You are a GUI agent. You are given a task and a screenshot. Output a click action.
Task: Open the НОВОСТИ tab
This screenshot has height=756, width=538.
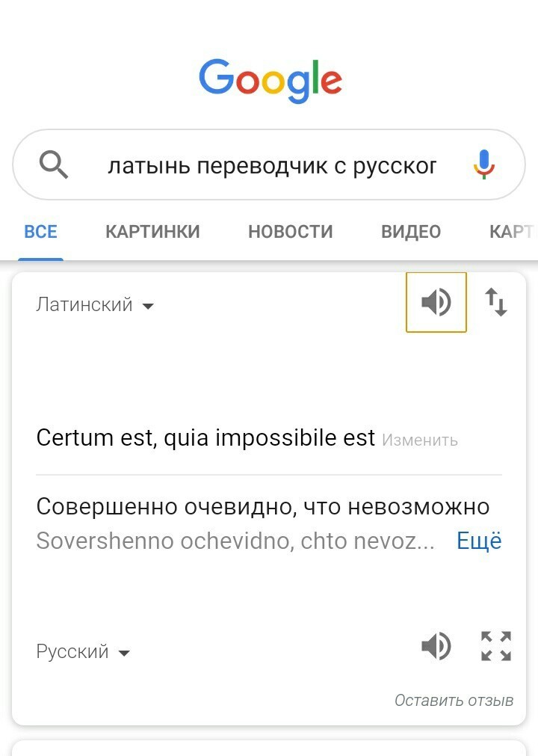tap(290, 232)
